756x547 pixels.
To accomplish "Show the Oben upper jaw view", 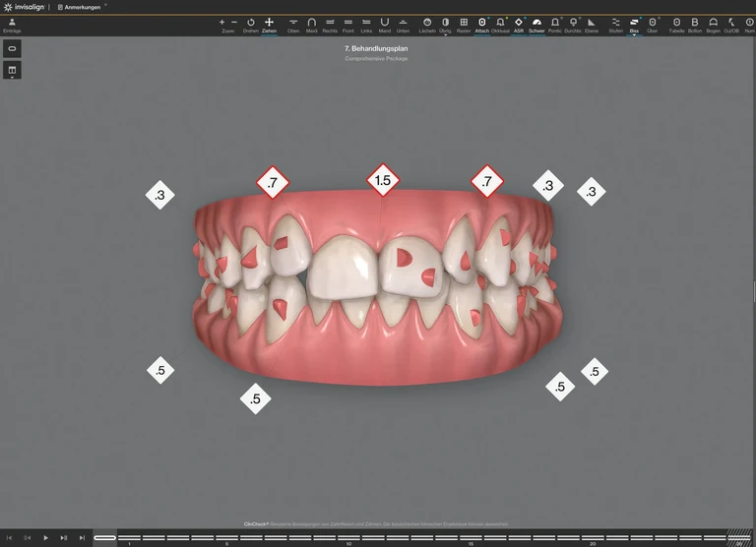I will pos(293,22).
